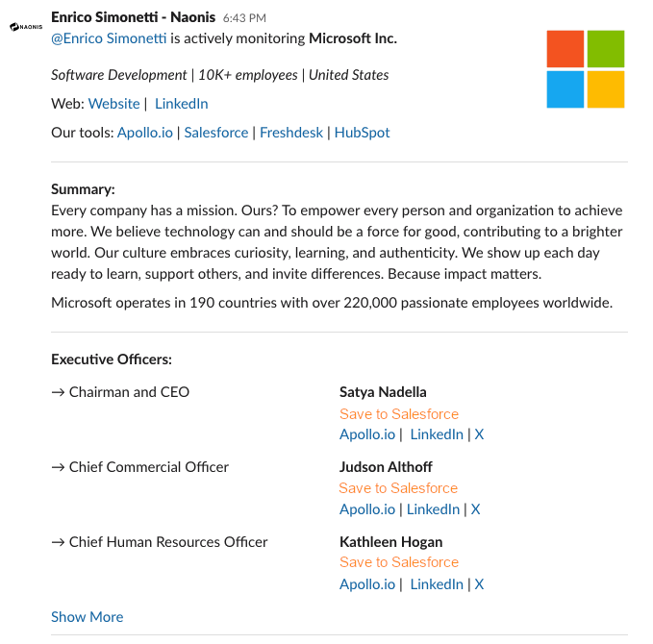Open Kathleen Hogan's Apollo.io profile
The height and width of the screenshot is (644, 653).
click(367, 584)
